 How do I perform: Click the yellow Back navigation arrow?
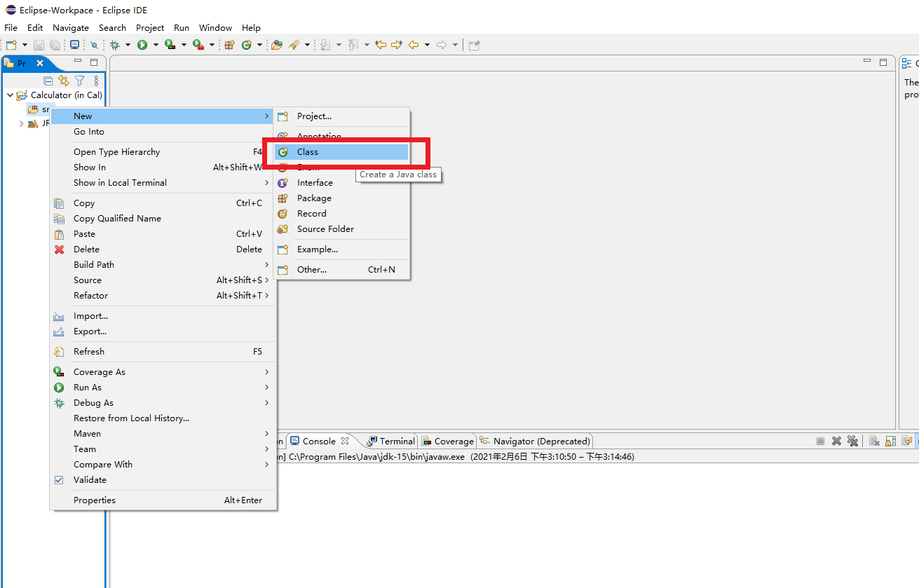(x=414, y=45)
